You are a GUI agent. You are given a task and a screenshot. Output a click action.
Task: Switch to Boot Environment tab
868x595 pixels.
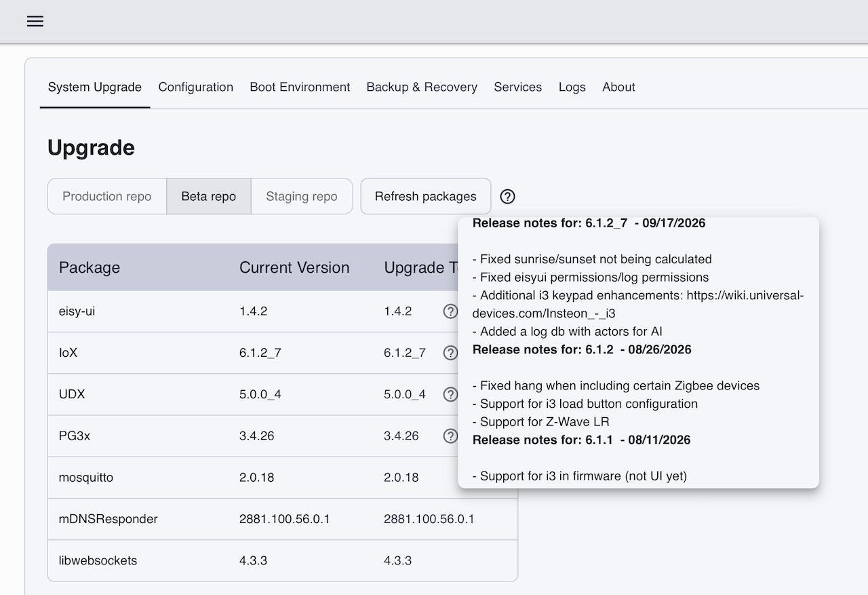[300, 87]
